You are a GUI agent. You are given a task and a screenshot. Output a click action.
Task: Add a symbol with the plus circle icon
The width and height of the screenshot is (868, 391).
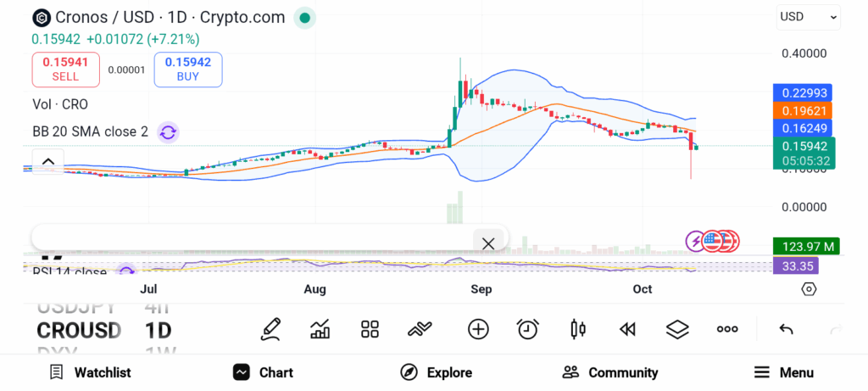click(x=478, y=329)
